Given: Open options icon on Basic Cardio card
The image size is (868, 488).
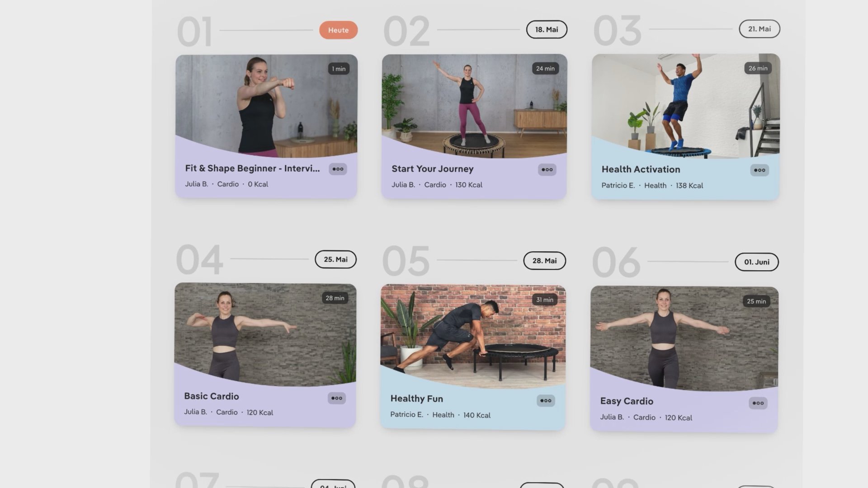Looking at the screenshot, I should click(x=337, y=398).
